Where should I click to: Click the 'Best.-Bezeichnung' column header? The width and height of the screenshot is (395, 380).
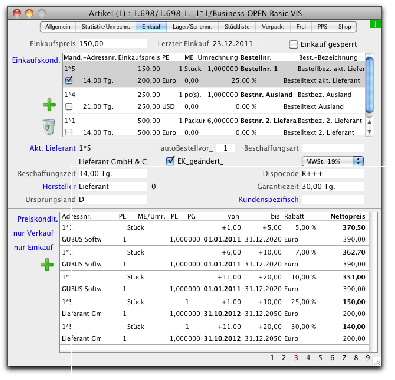(x=328, y=58)
